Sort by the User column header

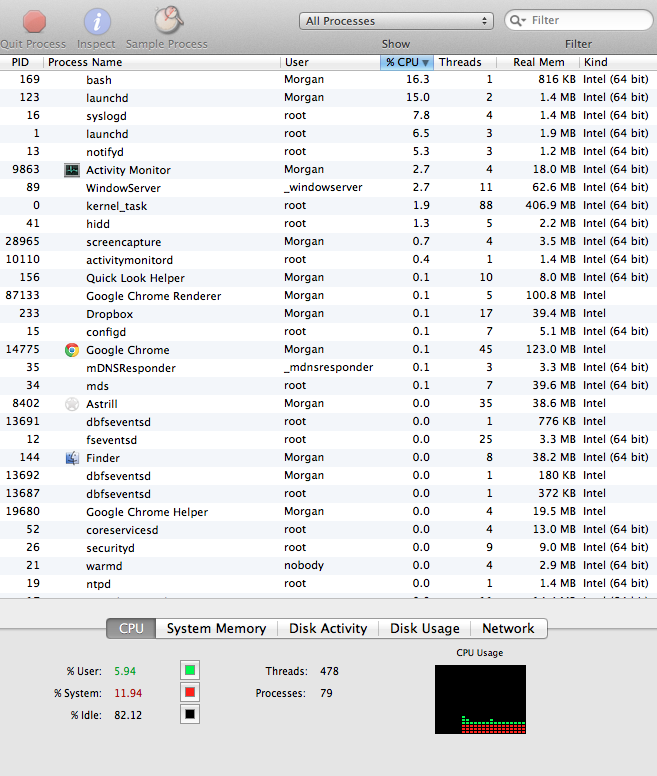(x=330, y=62)
